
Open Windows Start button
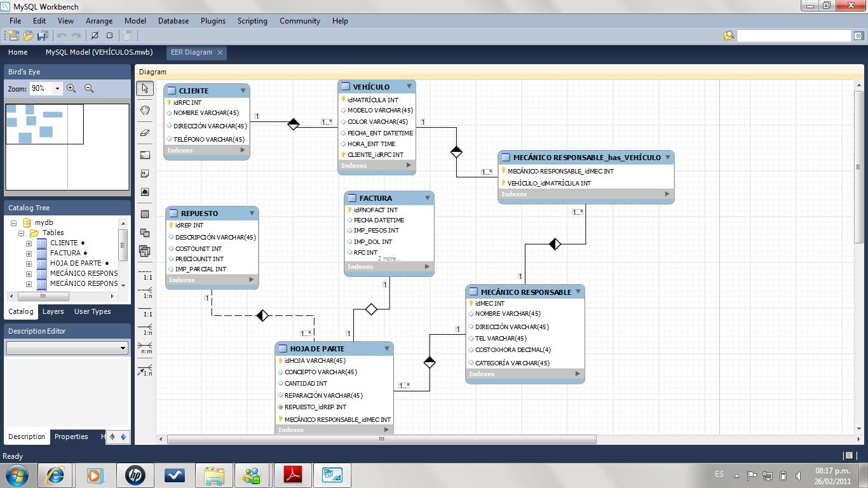pos(17,475)
